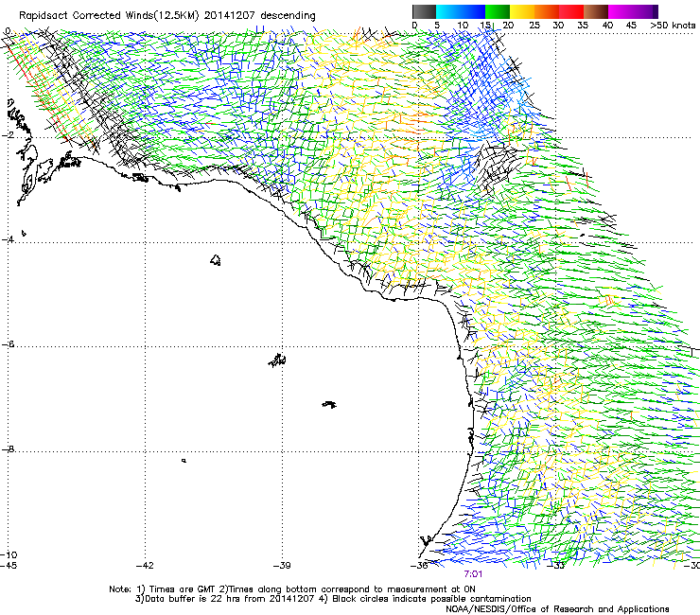Image resolution: width=700 pixels, height=615 pixels.
Task: Click the '-39' longitude axis label
Action: 282,566
